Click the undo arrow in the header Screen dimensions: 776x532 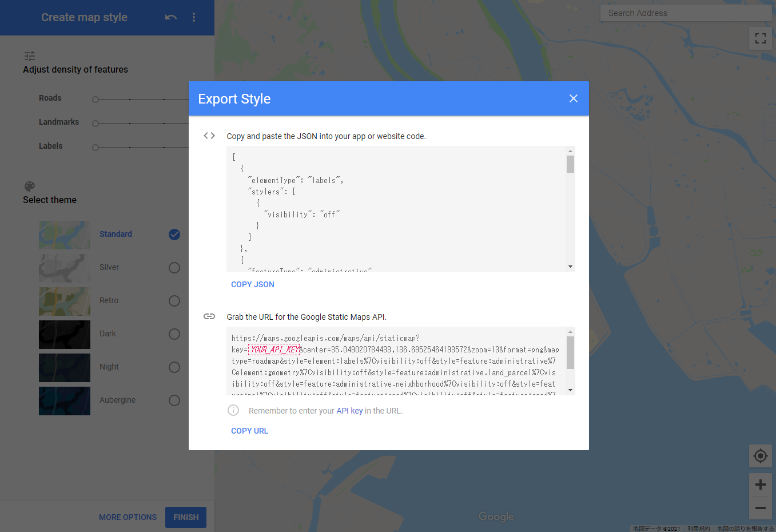pyautogui.click(x=170, y=17)
